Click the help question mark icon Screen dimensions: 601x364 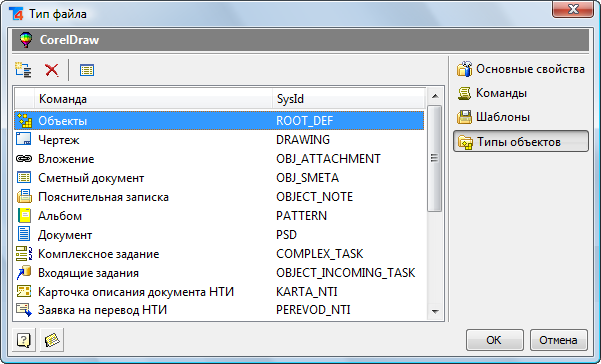(x=24, y=340)
